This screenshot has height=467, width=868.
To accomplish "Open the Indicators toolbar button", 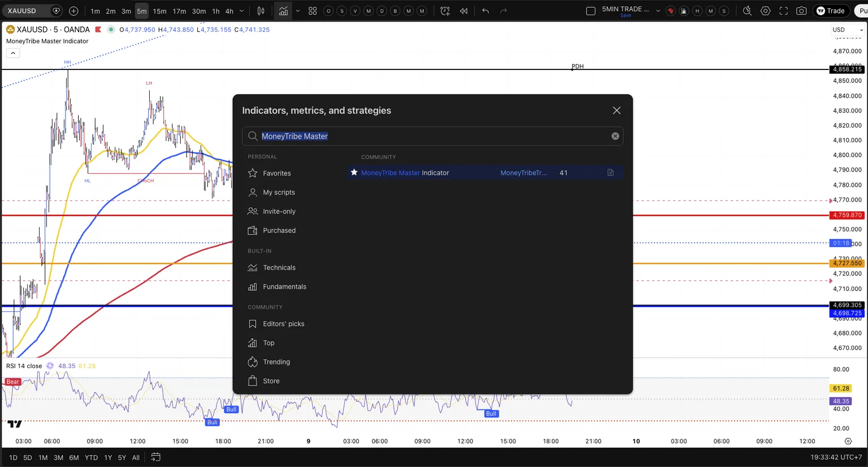I will pyautogui.click(x=283, y=11).
